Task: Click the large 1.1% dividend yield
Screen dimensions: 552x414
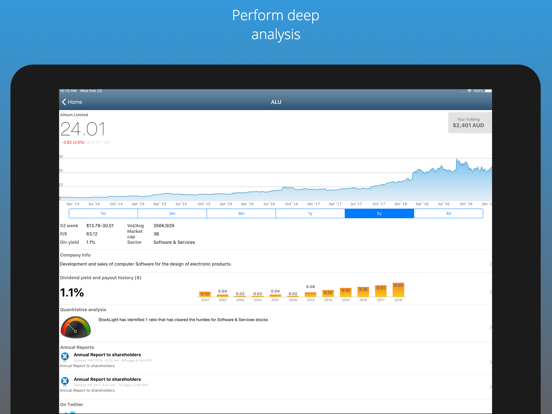Action: pyautogui.click(x=72, y=293)
